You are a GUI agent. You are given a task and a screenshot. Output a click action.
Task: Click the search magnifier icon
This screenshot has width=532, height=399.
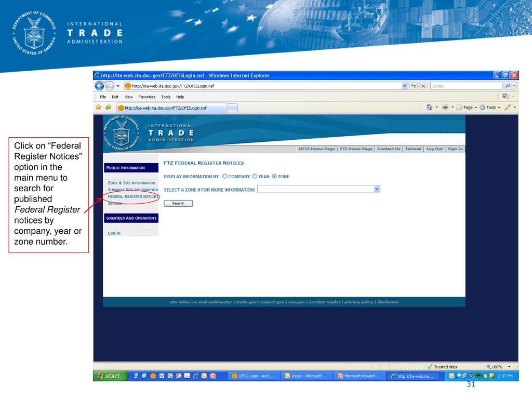[508, 86]
